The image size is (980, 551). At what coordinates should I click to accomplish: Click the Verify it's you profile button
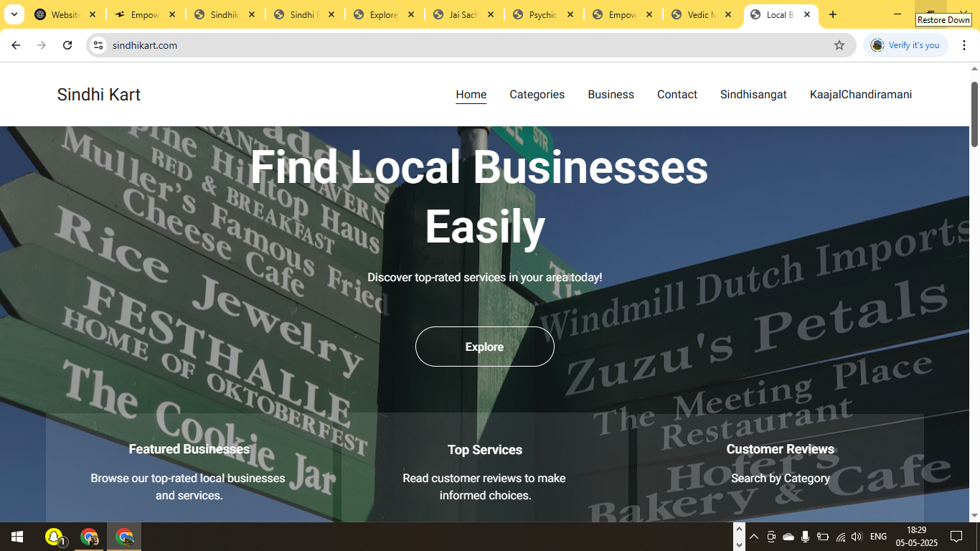(x=905, y=45)
